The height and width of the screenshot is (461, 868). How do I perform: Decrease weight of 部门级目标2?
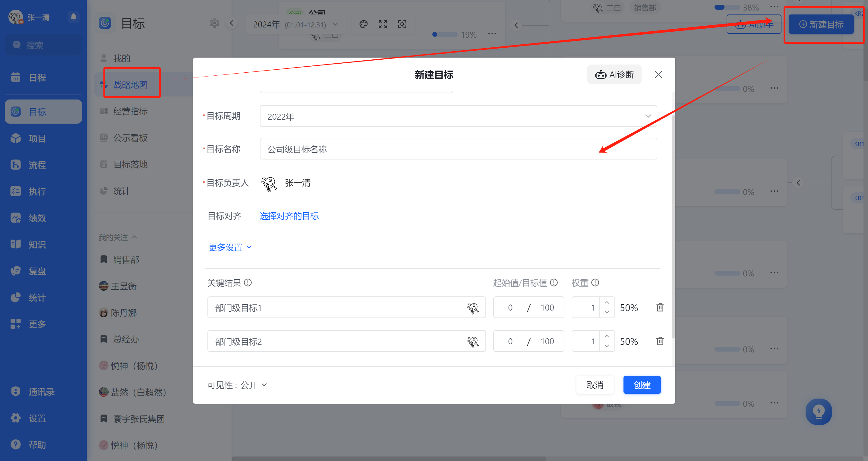point(607,346)
